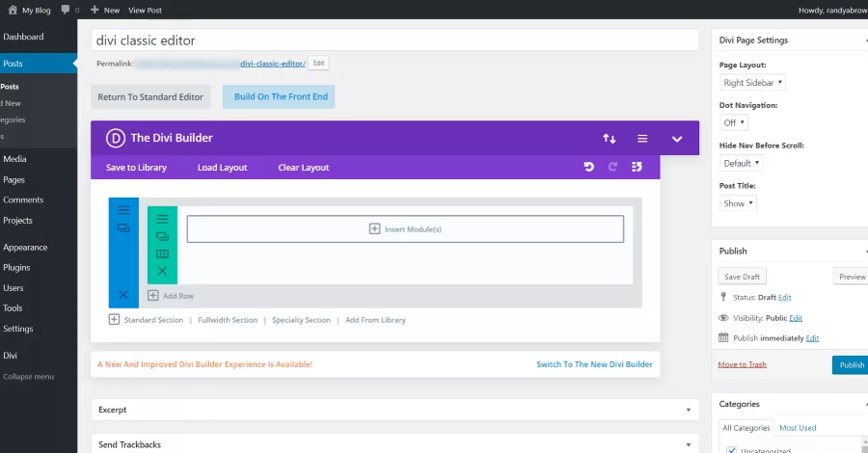Click Build On The Front End button
This screenshot has height=453, width=868.
279,96
